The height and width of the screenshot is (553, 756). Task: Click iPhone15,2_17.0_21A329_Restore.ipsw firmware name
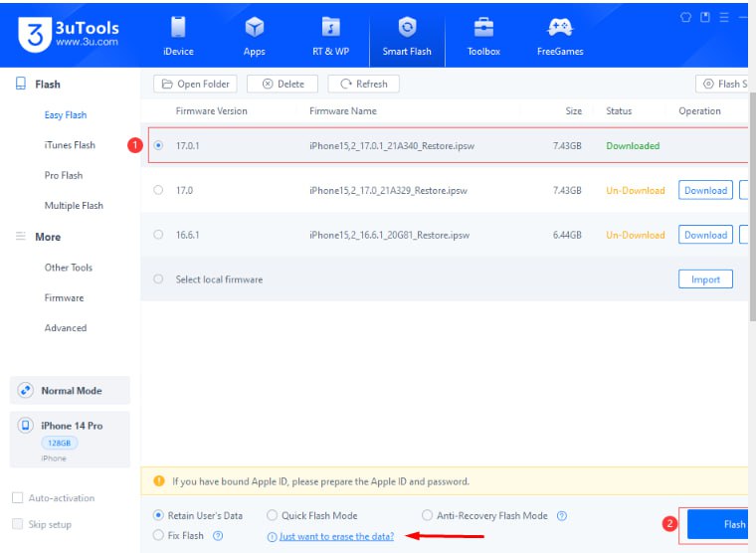[388, 190]
